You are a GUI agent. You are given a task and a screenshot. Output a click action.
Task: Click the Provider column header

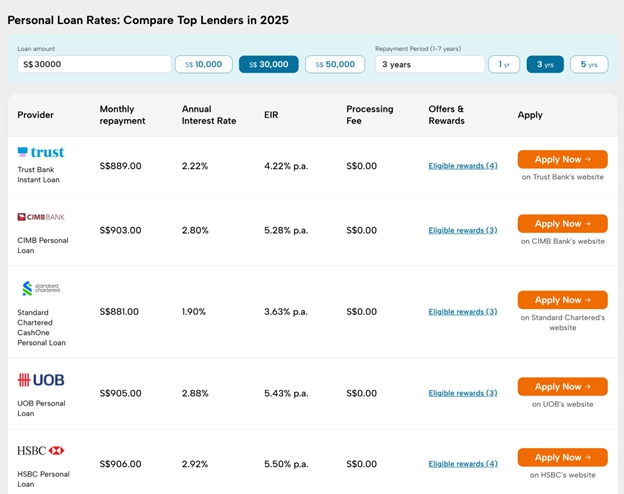(x=35, y=115)
